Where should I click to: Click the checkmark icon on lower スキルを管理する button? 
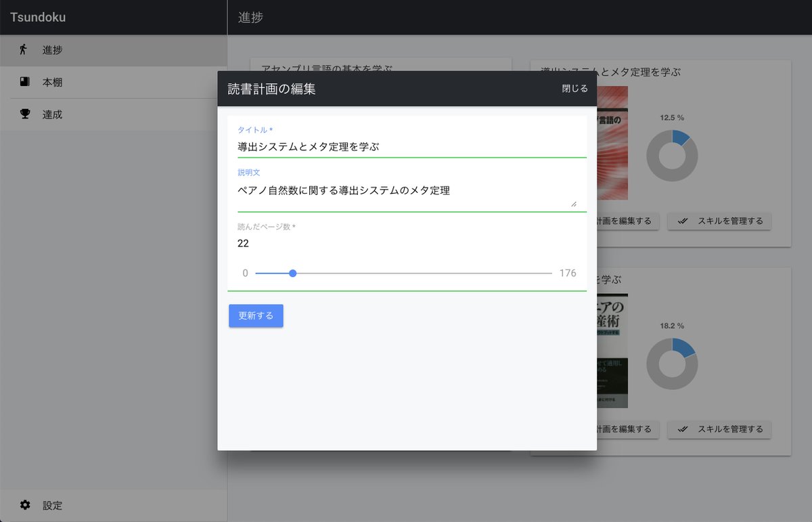[x=683, y=429]
